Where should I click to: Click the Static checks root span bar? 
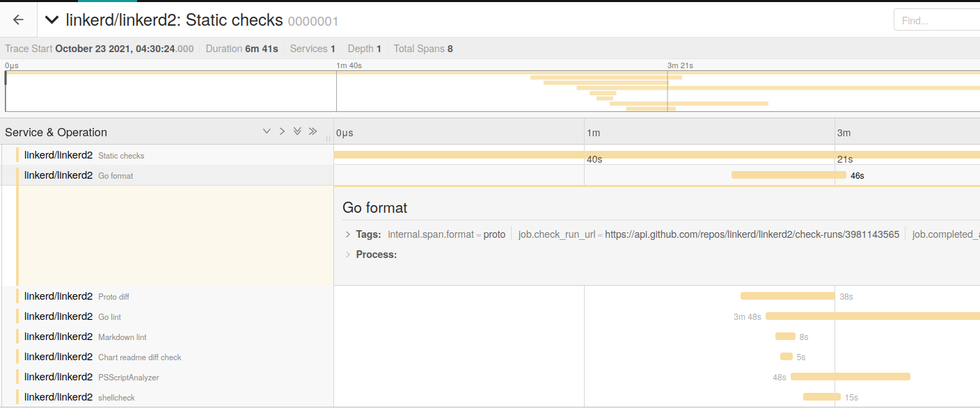click(x=657, y=155)
